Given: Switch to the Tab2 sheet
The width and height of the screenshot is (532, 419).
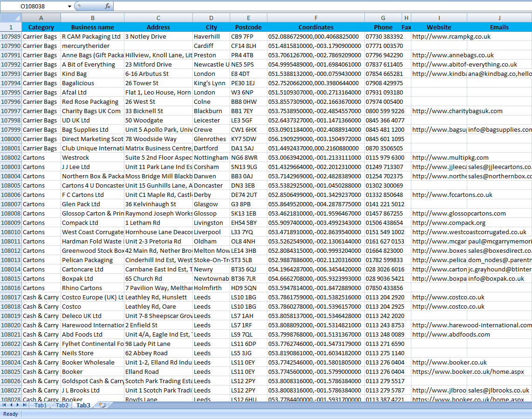Looking at the screenshot, I should pos(61,405).
